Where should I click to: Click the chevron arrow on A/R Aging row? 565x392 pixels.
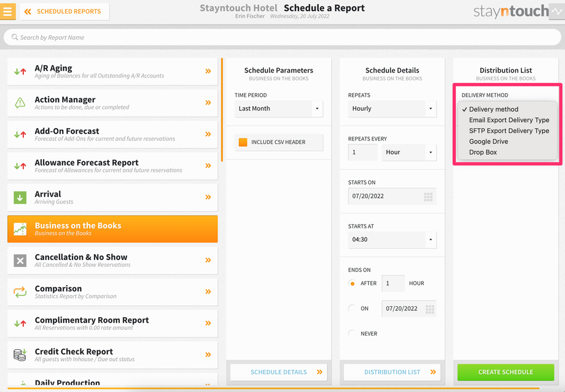[208, 71]
